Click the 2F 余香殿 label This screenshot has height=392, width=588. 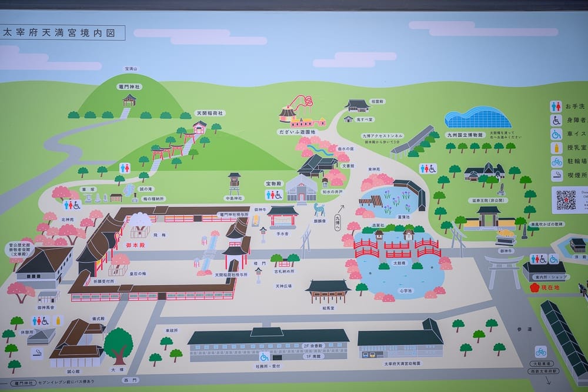(313, 346)
